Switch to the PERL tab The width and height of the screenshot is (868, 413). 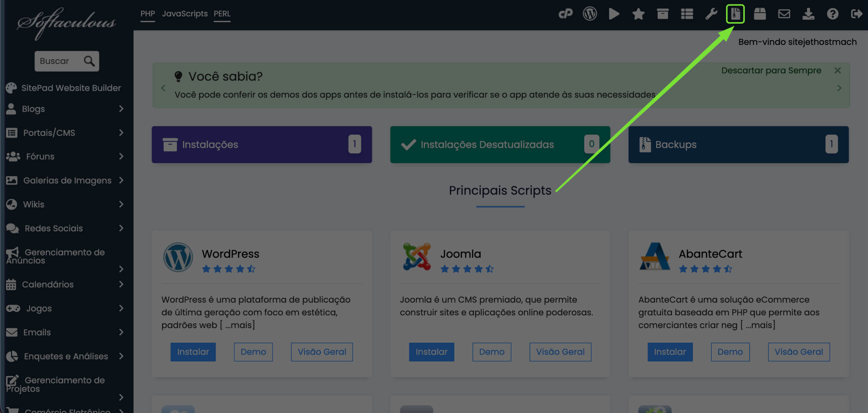(222, 14)
